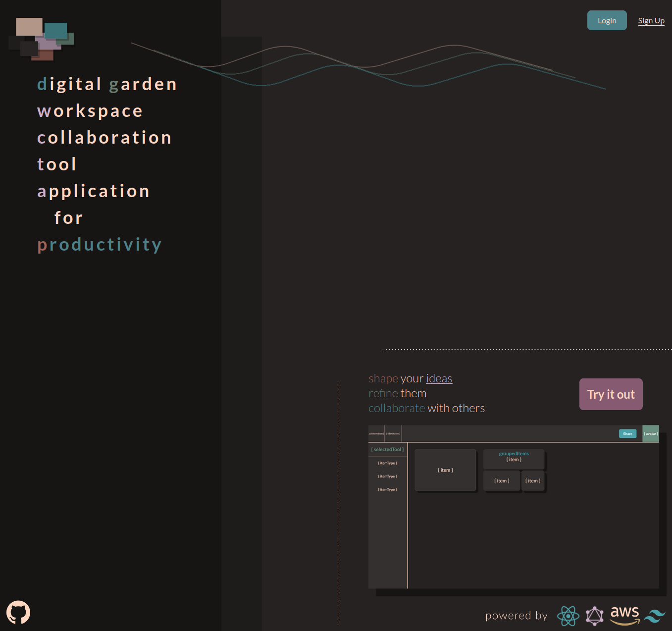Click the 'productivity' heading text

coord(100,245)
